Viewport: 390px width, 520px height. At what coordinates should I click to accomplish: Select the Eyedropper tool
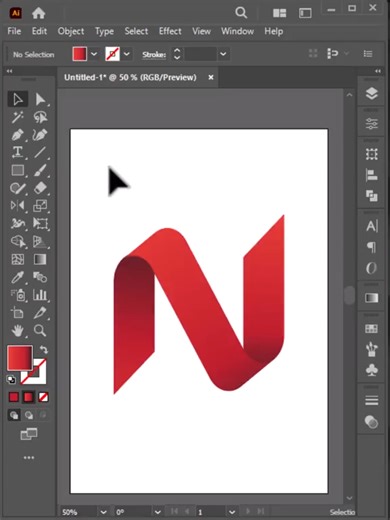18,277
